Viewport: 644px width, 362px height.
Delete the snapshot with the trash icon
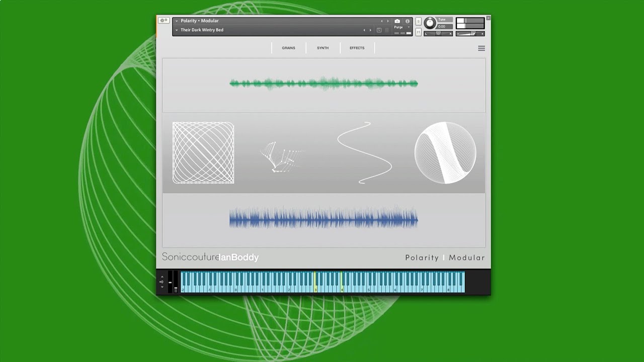pyautogui.click(x=387, y=30)
